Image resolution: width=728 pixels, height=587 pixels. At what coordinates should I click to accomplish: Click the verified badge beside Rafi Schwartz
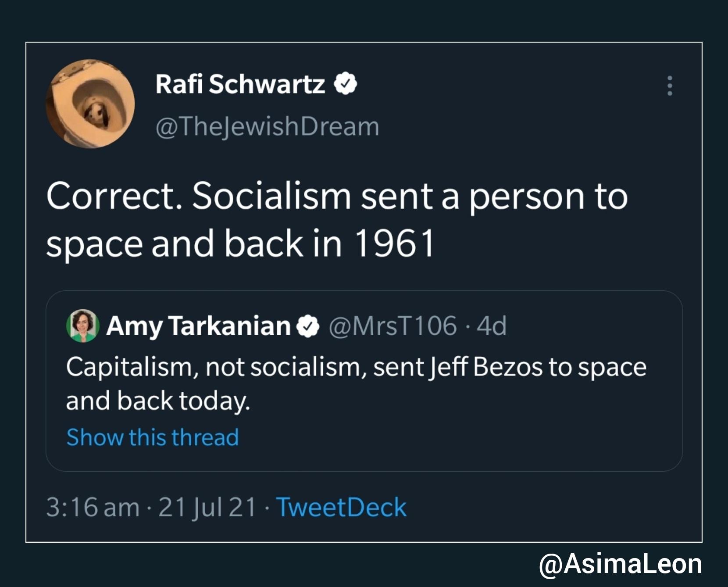coord(346,84)
